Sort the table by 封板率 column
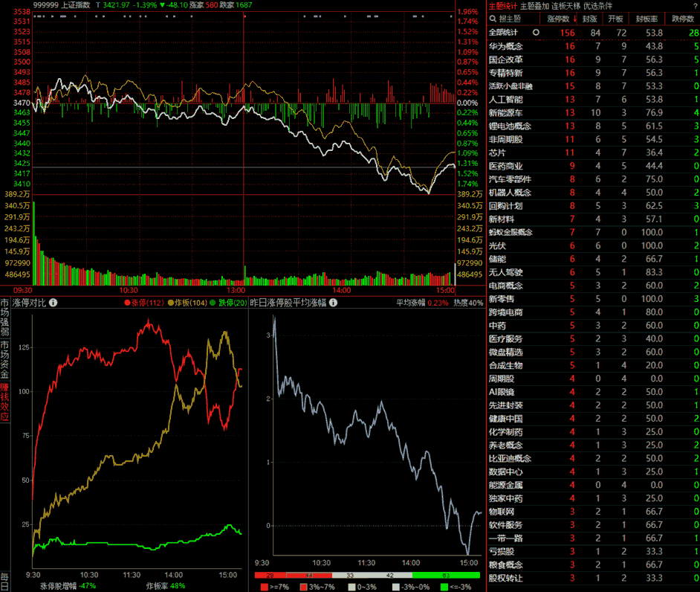Screen dimensions: 700x592 (646, 19)
